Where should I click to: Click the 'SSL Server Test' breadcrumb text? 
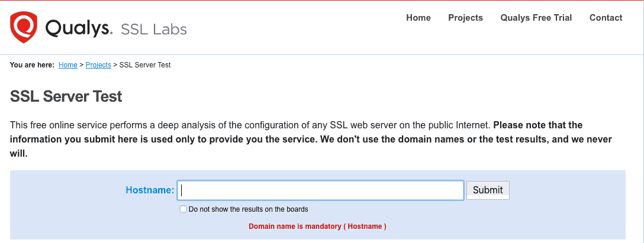(145, 65)
